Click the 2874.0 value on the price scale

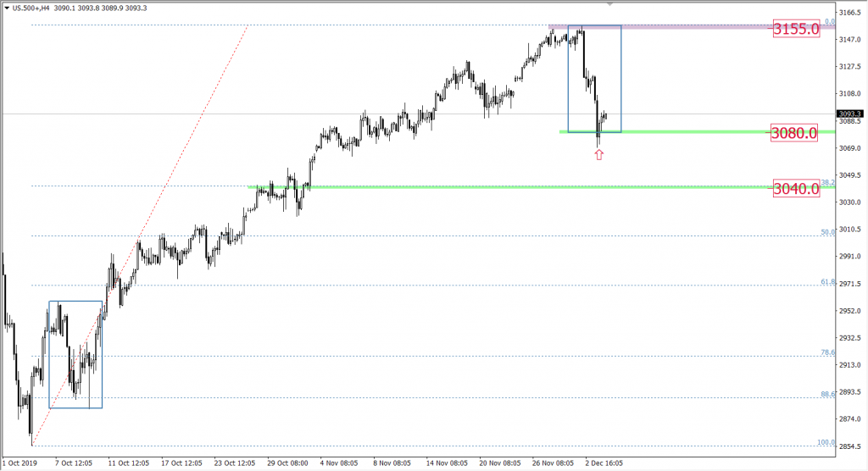(x=850, y=419)
